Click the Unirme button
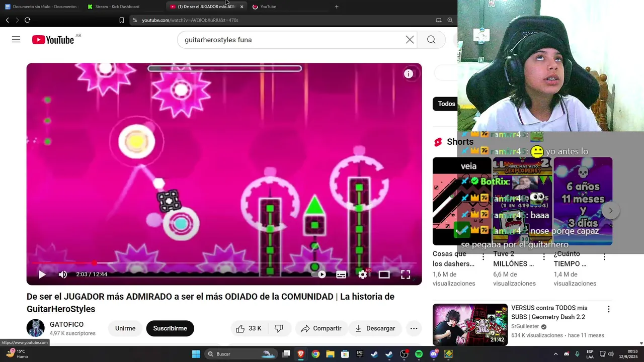 (125, 328)
